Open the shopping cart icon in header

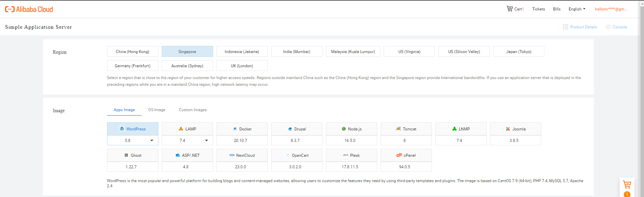510,9
